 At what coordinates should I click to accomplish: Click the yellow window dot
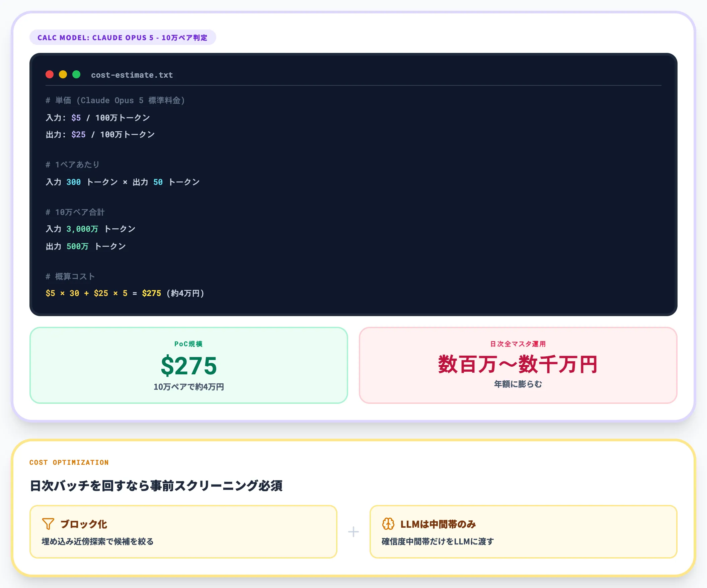pos(63,74)
